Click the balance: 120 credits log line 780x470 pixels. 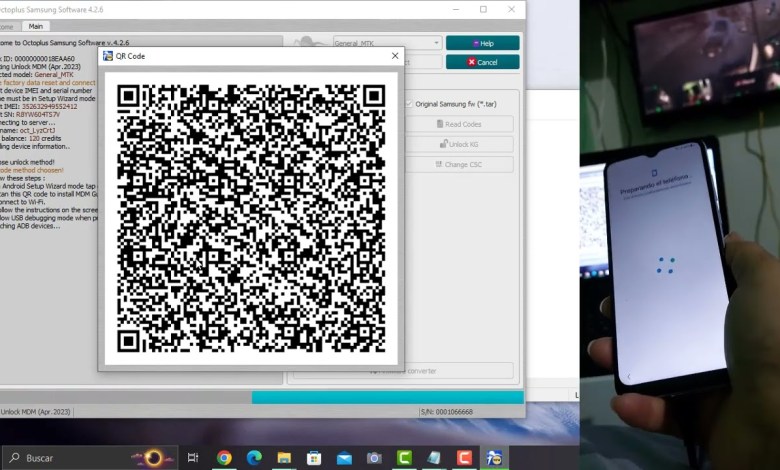click(31, 138)
